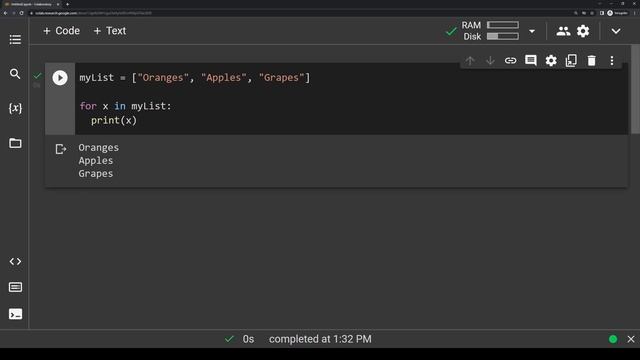Select the green connection status dot
The width and height of the screenshot is (640, 360).
click(x=613, y=339)
